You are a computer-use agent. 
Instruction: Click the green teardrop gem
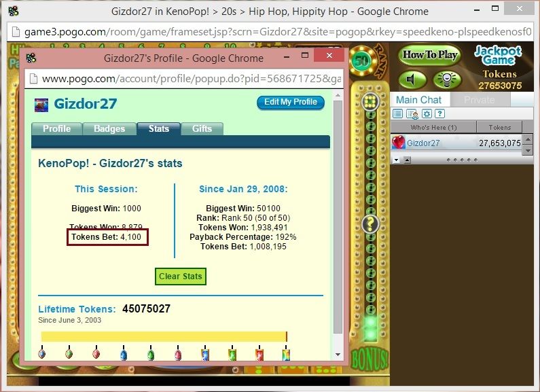pyautogui.click(x=151, y=355)
